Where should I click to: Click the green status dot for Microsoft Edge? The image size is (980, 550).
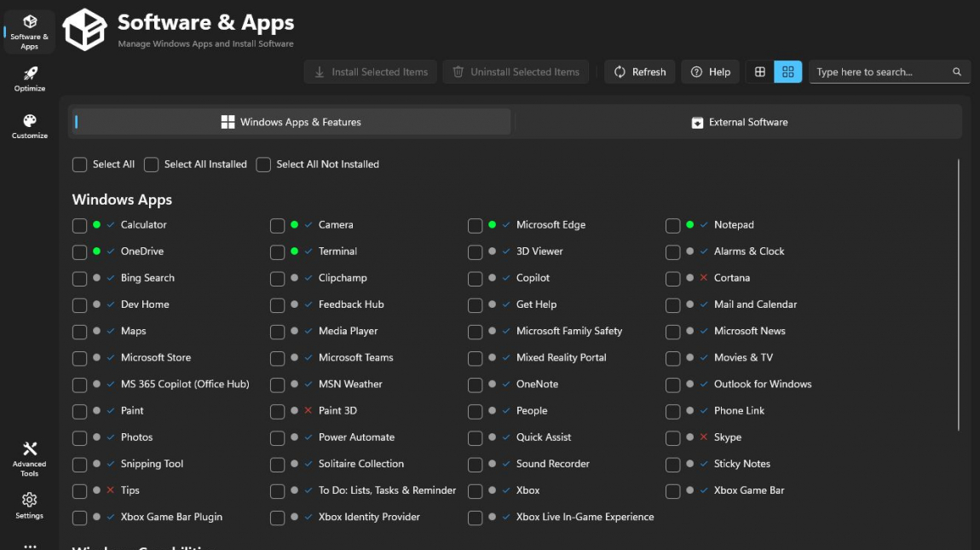point(492,224)
